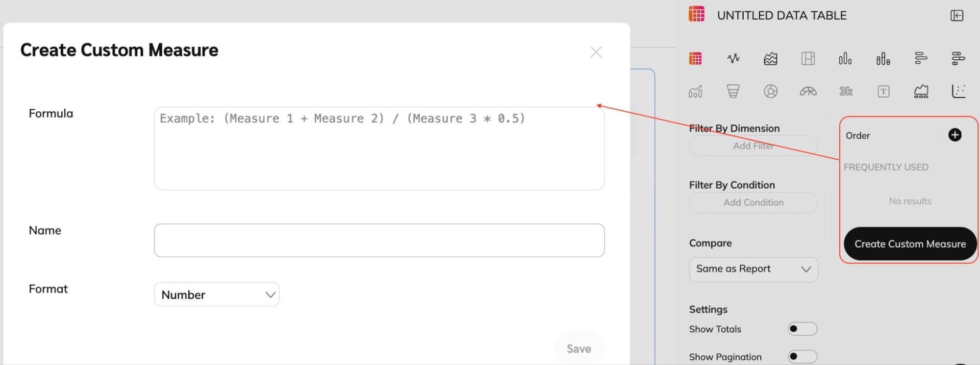Select the scatter plot icon
The width and height of the screenshot is (980, 365).
point(958,91)
